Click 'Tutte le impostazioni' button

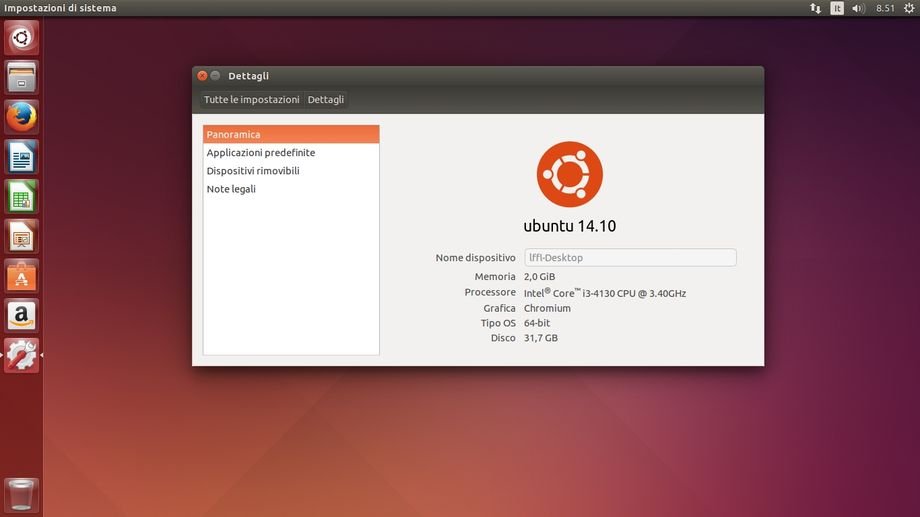pos(252,100)
